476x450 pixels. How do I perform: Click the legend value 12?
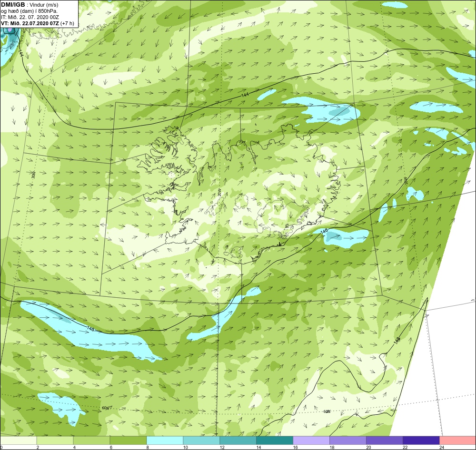(222, 447)
